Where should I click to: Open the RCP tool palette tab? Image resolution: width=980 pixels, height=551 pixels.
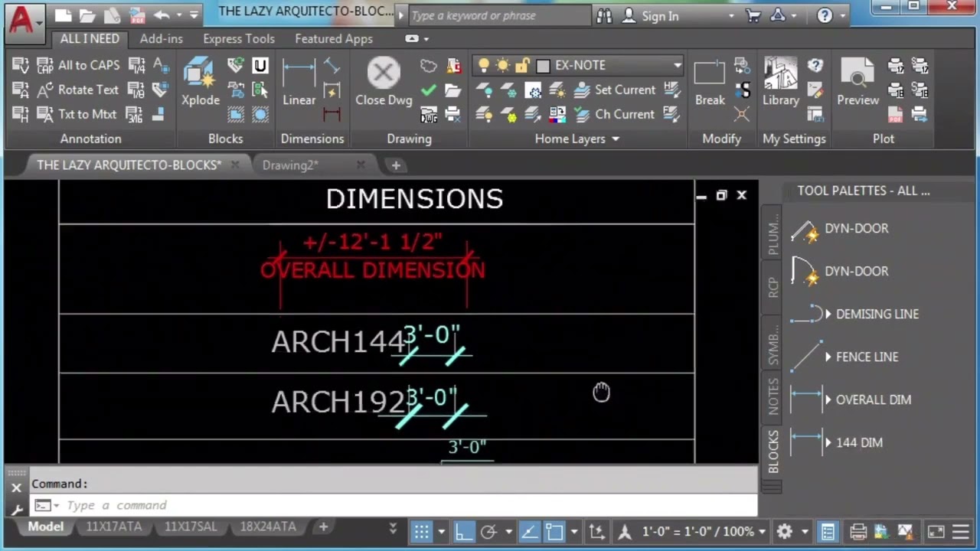click(773, 288)
